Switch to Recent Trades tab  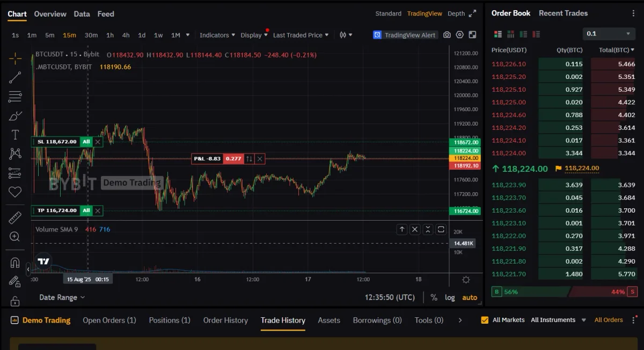pos(563,13)
